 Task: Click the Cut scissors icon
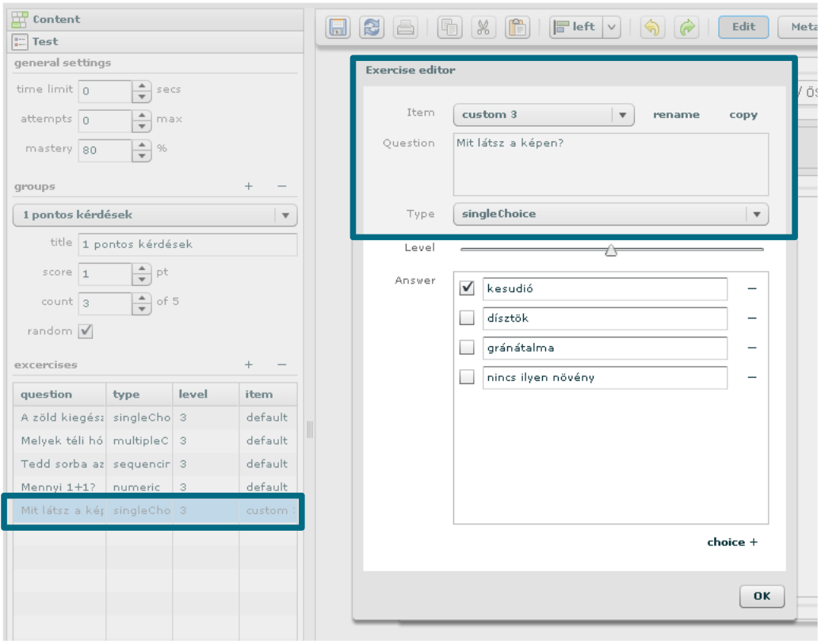(x=483, y=28)
